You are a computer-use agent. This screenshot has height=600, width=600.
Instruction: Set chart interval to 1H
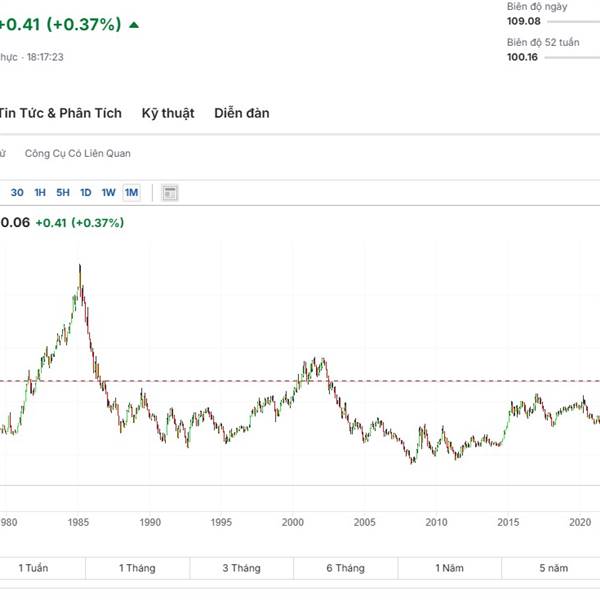[x=40, y=192]
